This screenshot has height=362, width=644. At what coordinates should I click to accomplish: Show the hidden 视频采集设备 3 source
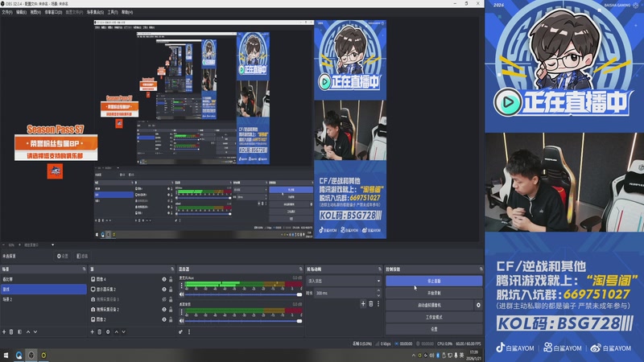coord(164,299)
